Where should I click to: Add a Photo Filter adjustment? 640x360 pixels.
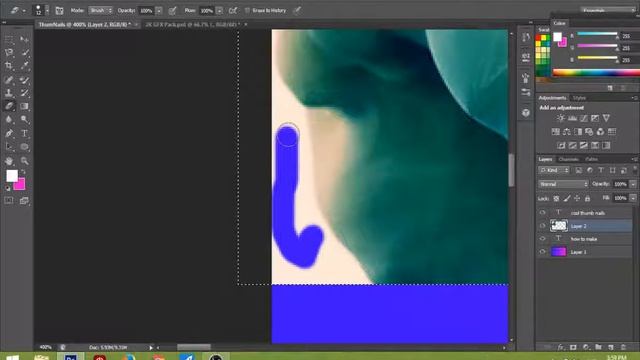tap(589, 132)
